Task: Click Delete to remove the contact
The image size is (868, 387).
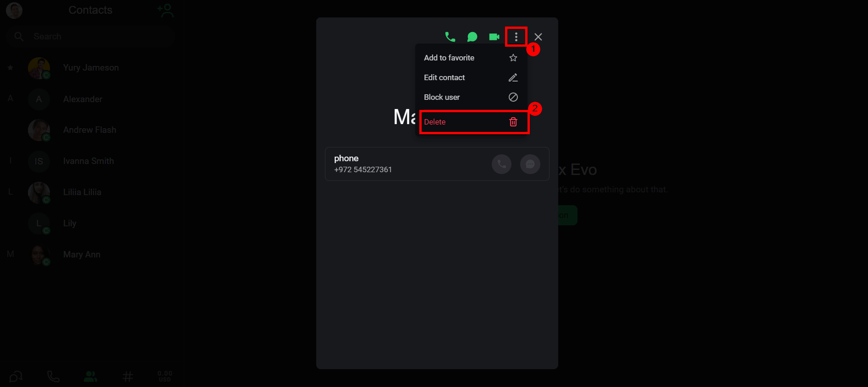Action: (x=474, y=122)
